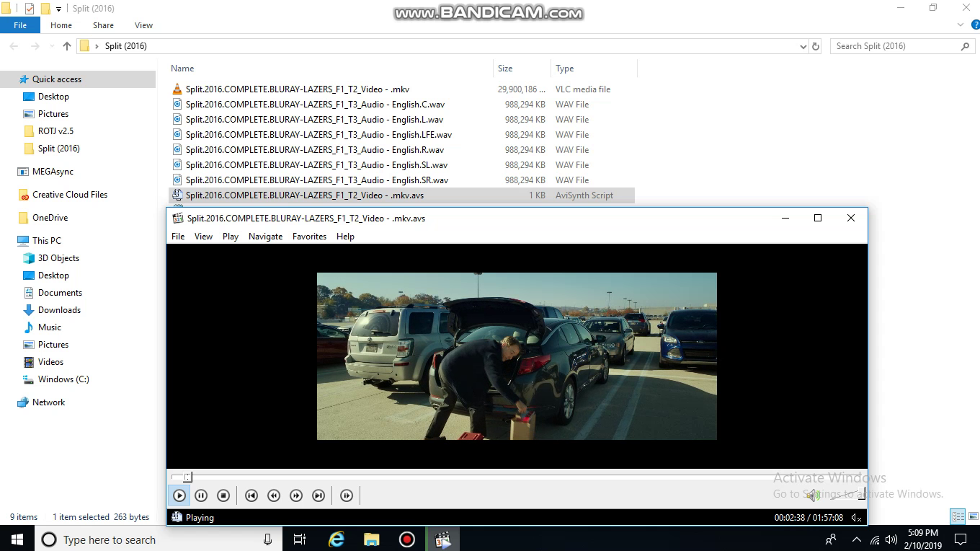Open OneDrive in the navigation pane
Viewport: 980px width, 551px height.
click(50, 218)
